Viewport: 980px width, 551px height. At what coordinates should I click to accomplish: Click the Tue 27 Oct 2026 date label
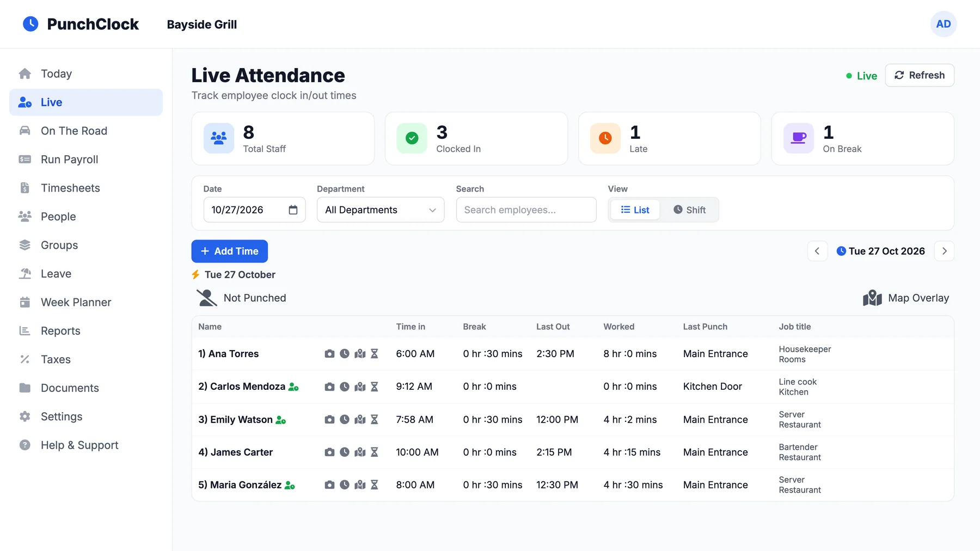[x=886, y=251]
